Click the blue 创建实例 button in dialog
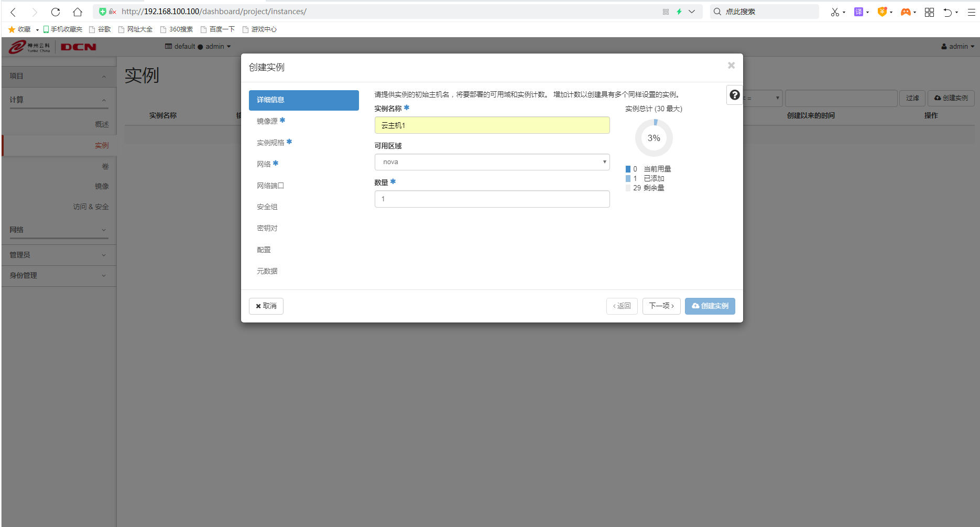 click(x=710, y=306)
